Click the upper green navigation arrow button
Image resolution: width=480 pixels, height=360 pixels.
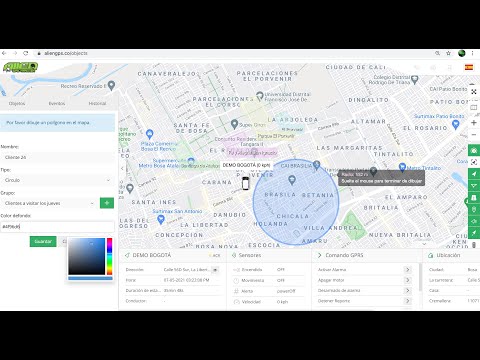[x=474, y=174]
